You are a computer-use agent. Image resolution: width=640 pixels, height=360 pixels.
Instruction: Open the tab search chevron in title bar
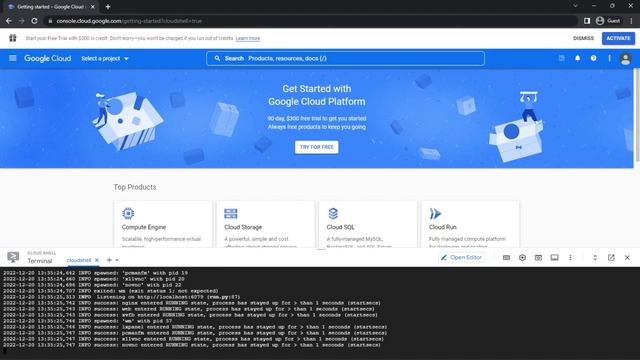[575, 6]
